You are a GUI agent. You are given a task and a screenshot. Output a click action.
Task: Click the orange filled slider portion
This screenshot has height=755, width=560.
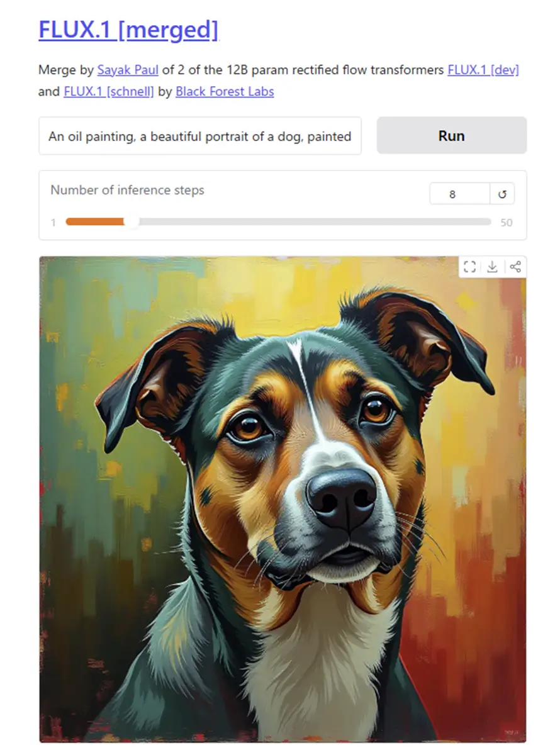click(94, 221)
